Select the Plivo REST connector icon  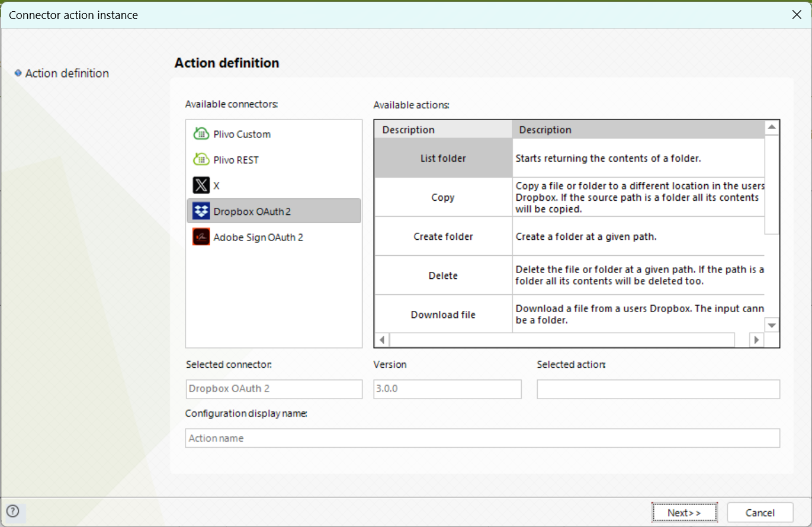click(201, 159)
